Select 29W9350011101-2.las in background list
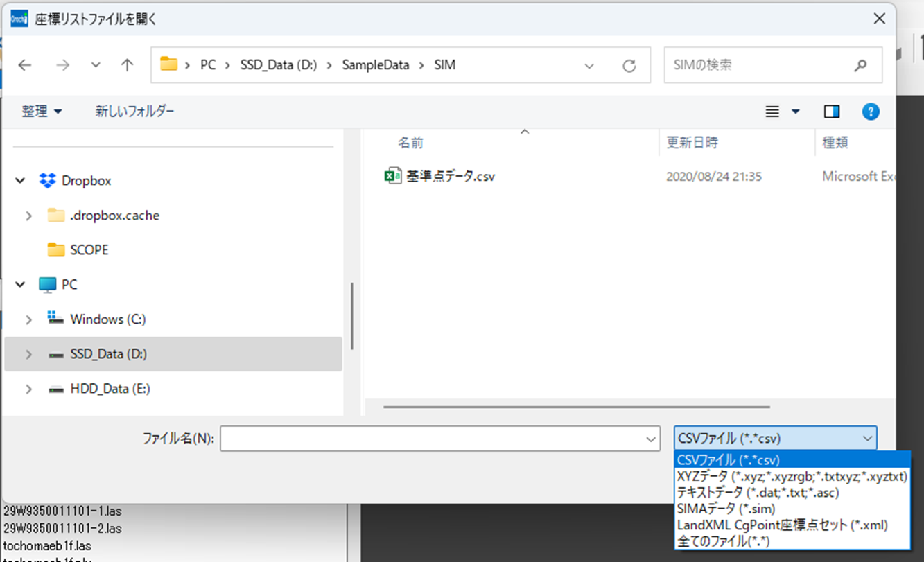Screen dimensions: 924x562 coord(62,528)
